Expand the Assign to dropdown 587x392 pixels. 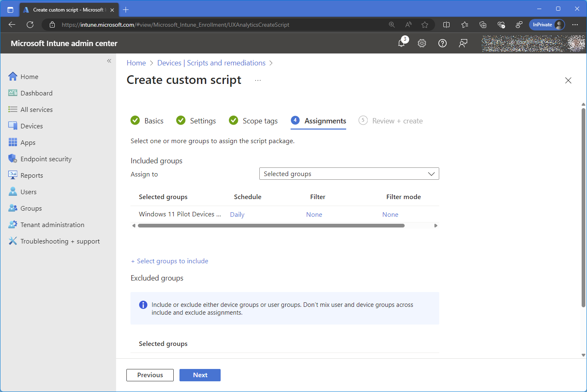pyautogui.click(x=349, y=174)
